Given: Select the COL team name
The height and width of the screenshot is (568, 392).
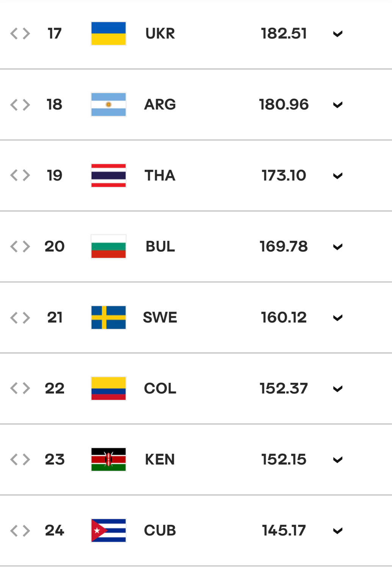Looking at the screenshot, I should pos(160,389).
